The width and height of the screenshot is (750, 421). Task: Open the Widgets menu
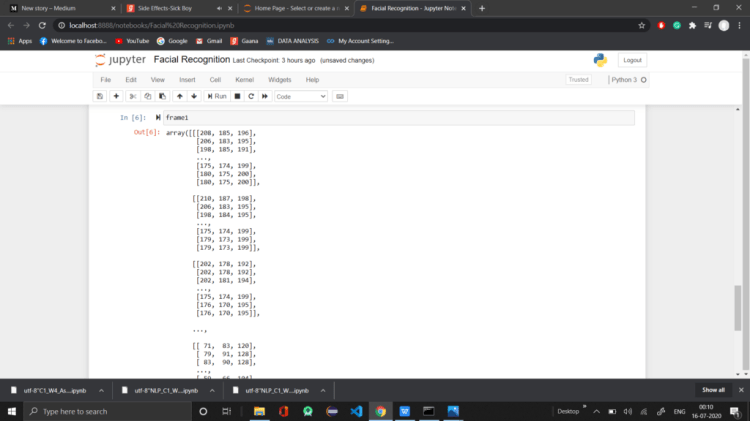point(280,79)
